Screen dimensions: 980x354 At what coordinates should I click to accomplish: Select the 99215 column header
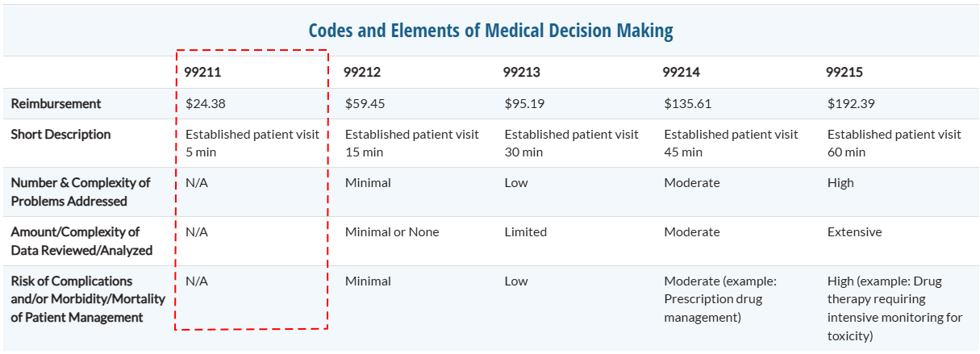pyautogui.click(x=844, y=72)
